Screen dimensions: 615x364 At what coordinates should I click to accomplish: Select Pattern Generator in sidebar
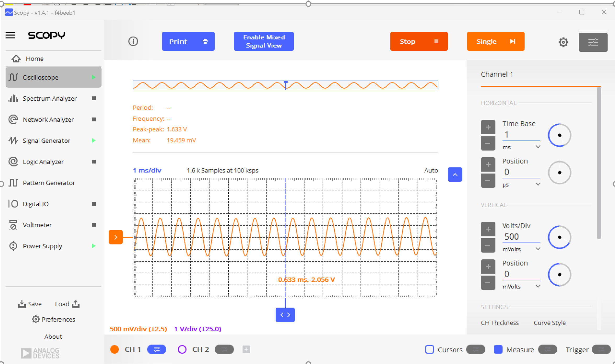(x=53, y=183)
